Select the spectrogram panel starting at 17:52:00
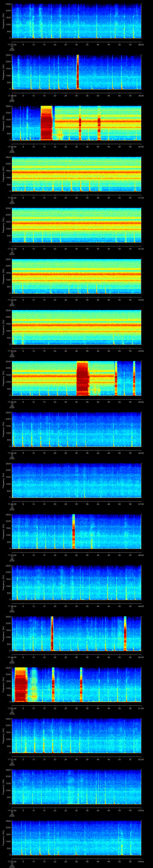 [x=76, y=787]
